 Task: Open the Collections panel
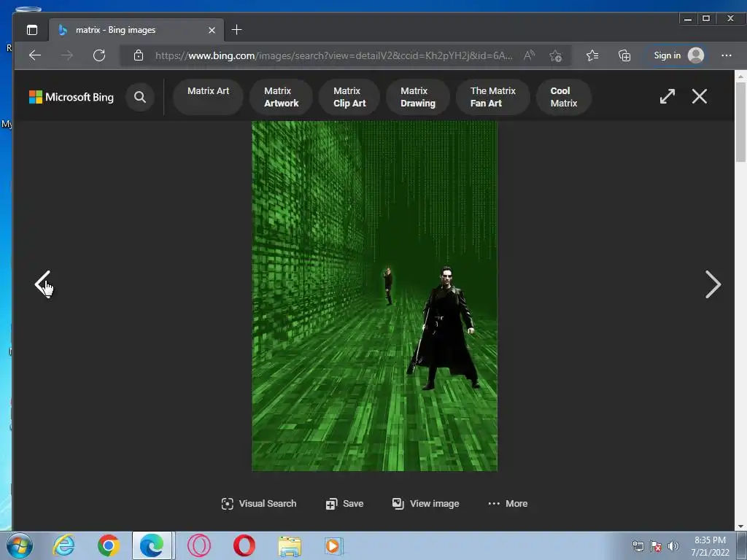624,55
